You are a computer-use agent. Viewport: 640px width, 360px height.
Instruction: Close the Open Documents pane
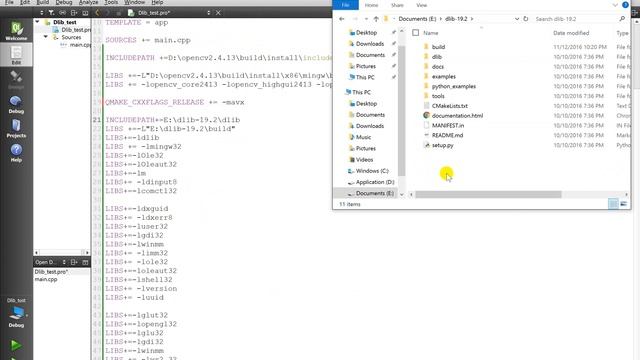[x=85, y=262]
